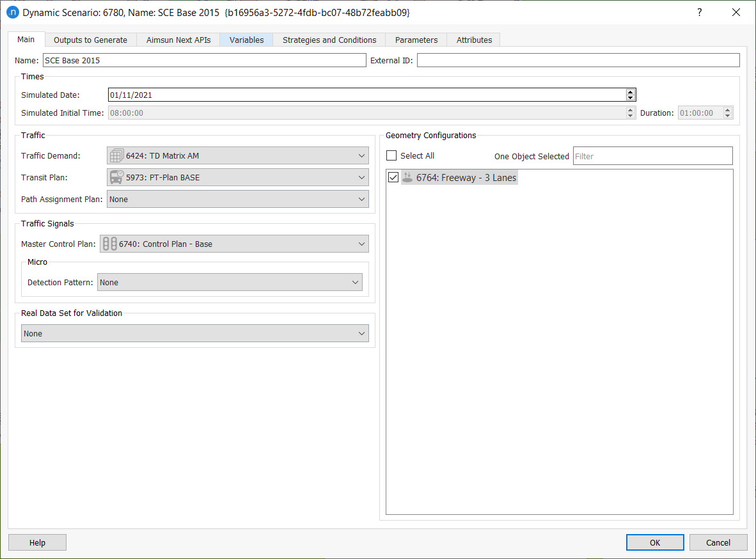Click the Freeway geometry configuration icon
Viewport: 756px width, 559px height.
[407, 178]
